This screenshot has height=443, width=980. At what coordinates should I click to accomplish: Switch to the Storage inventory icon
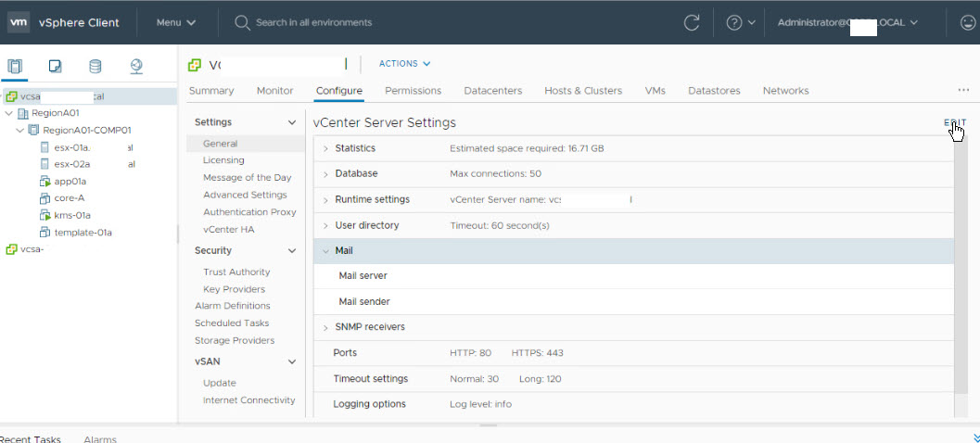pyautogui.click(x=95, y=66)
